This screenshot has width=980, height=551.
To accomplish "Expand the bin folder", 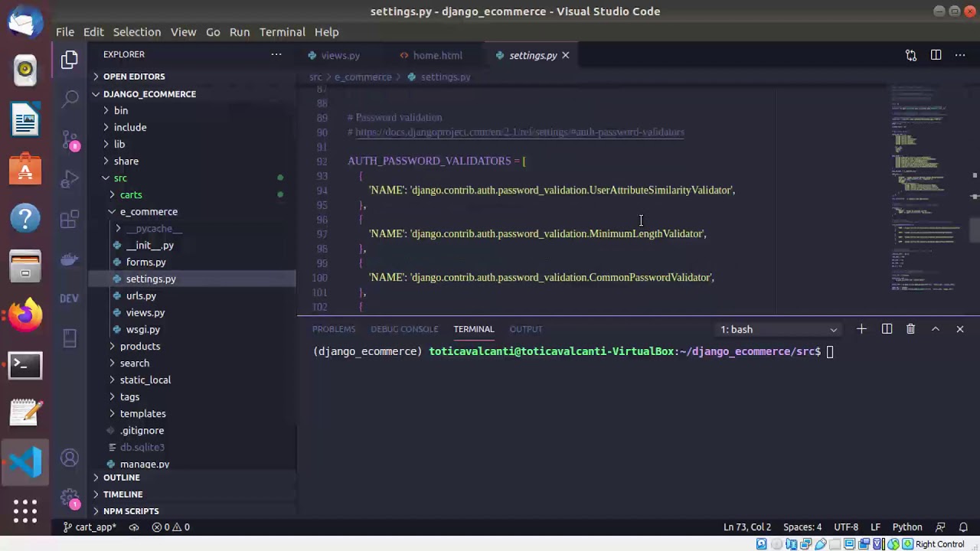I will pos(121,110).
